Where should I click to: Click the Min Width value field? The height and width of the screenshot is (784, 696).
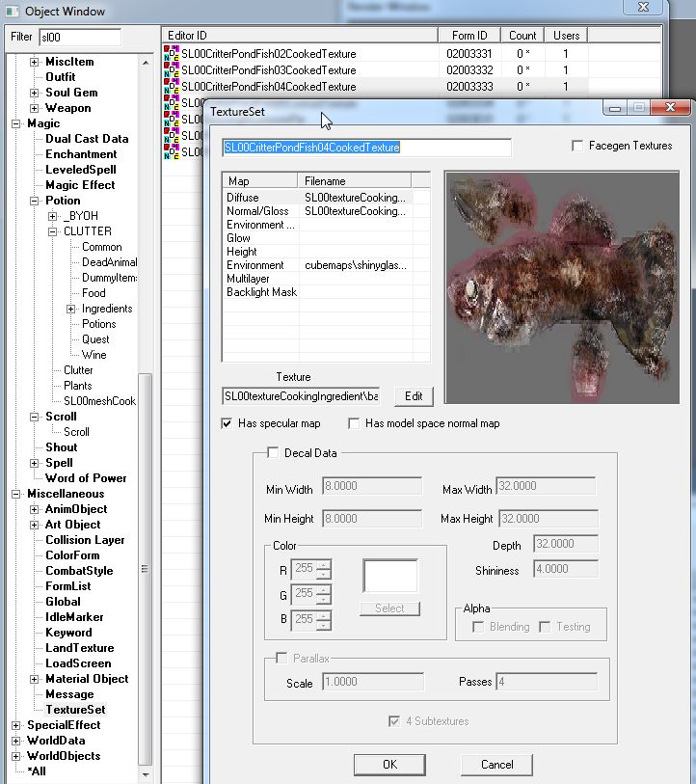click(372, 486)
